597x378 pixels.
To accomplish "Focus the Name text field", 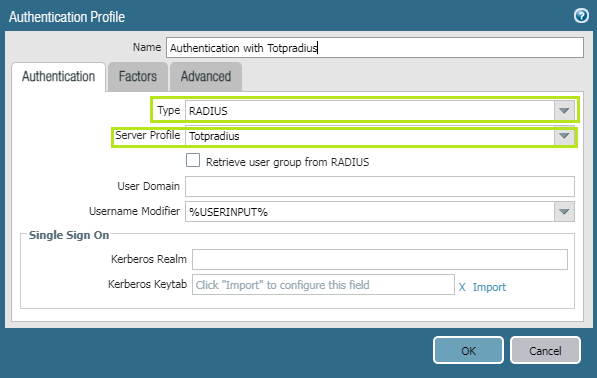I will pyautogui.click(x=375, y=48).
